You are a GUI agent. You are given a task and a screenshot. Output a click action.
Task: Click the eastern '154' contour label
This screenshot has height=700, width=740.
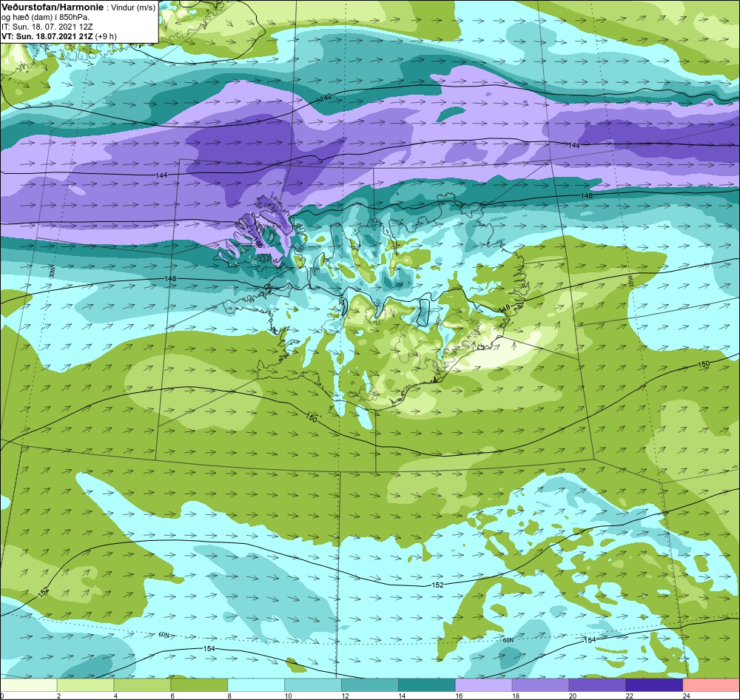[590, 640]
